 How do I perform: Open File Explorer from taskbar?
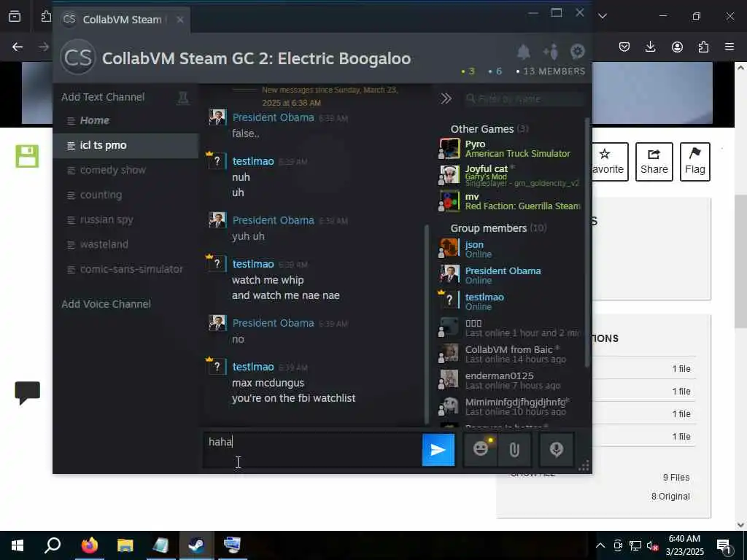click(x=125, y=545)
